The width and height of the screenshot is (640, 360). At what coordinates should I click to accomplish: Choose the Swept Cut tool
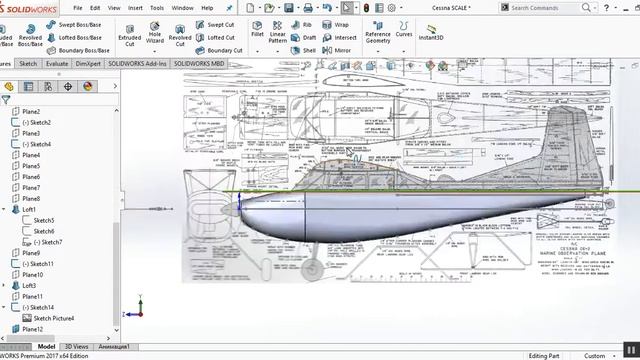(x=215, y=25)
